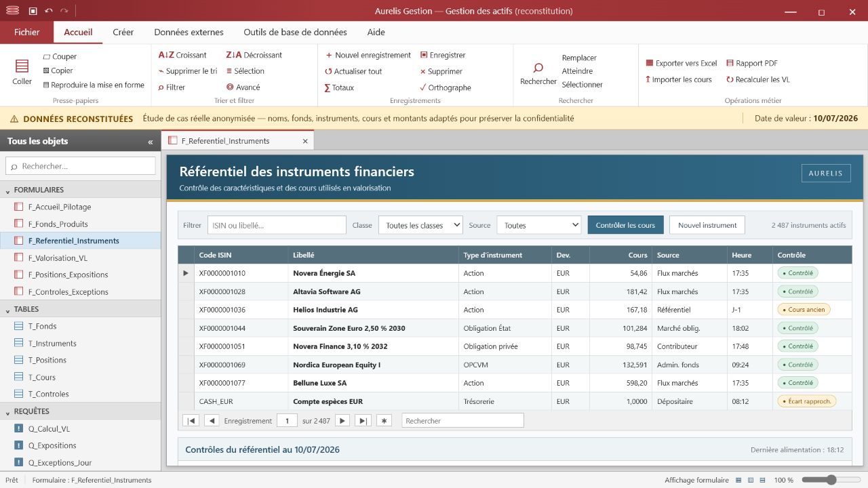Open F_Controles_Exceptions form
Image resolution: width=868 pixels, height=488 pixels.
[x=81, y=292]
